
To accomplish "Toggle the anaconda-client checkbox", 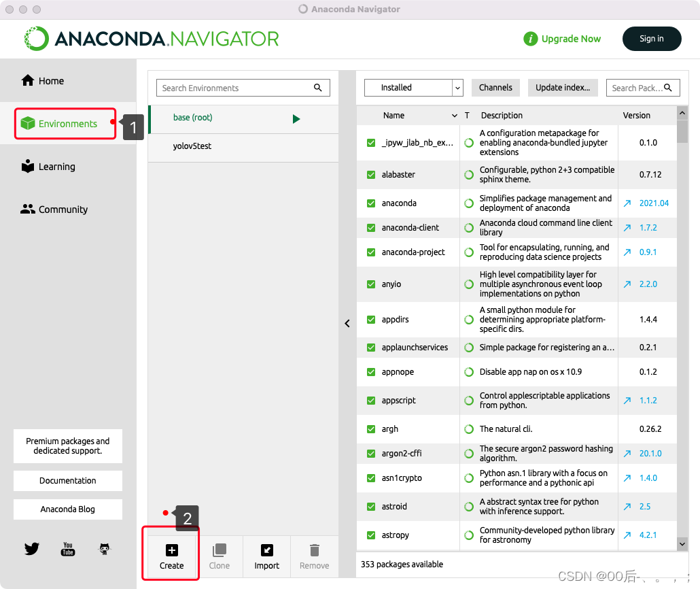I will (371, 228).
